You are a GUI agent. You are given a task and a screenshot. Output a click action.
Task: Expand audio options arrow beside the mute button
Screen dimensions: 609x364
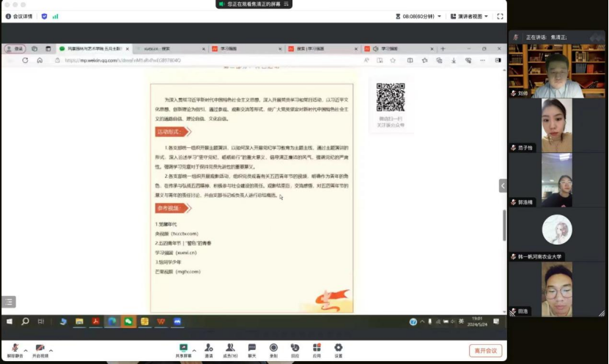click(26, 348)
